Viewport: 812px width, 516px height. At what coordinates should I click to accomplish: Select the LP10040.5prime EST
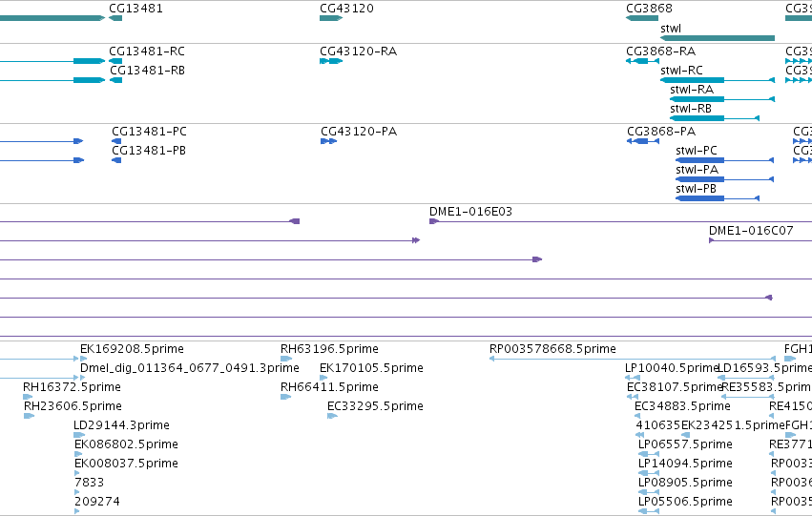pyautogui.click(x=633, y=378)
